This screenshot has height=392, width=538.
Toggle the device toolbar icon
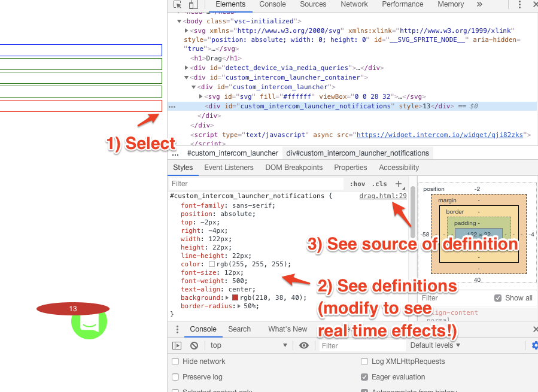point(193,4)
